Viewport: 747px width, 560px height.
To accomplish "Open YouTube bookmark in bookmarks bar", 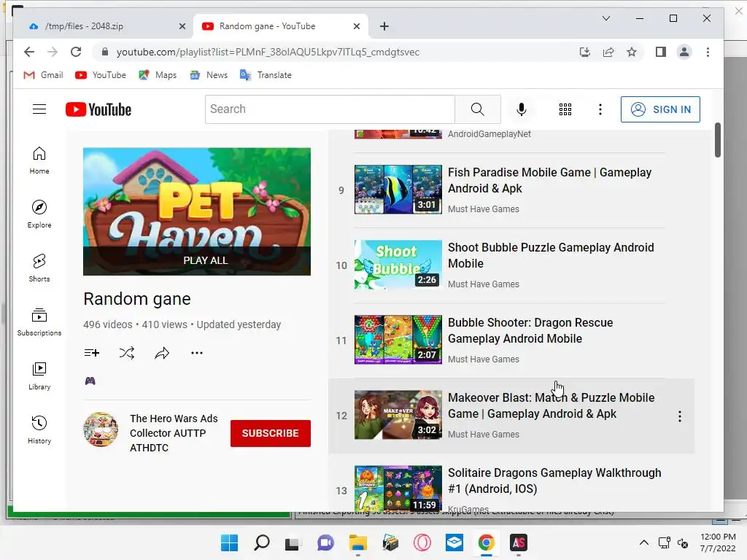I will 101,75.
